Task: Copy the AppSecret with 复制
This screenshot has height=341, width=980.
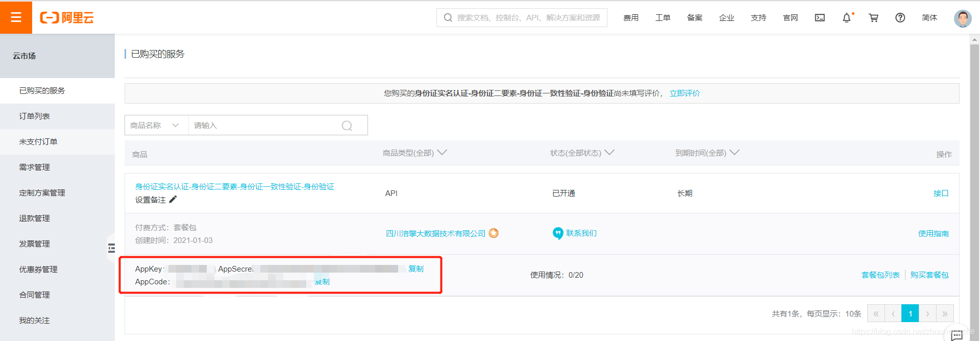Action: [x=416, y=269]
